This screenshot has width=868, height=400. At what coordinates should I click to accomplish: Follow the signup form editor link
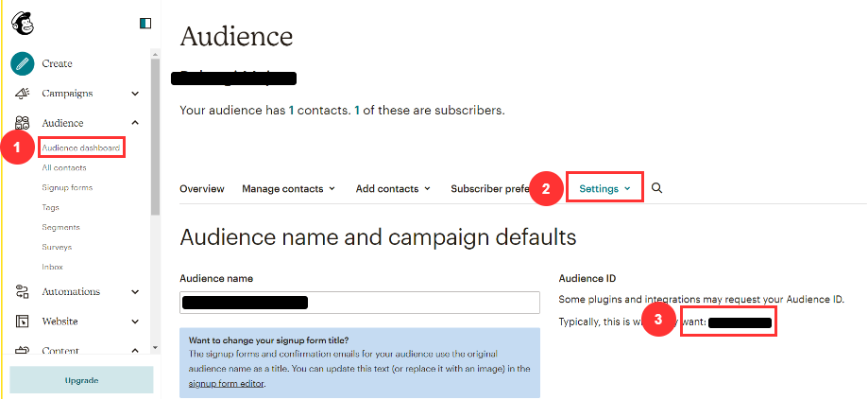point(226,383)
